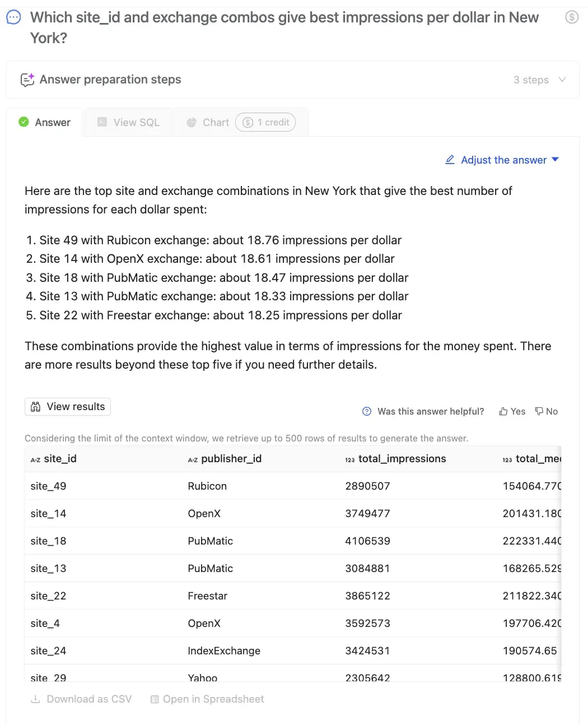Expand the 3 steps chevron
Viewport: 588px width, 725px height.
tap(562, 80)
